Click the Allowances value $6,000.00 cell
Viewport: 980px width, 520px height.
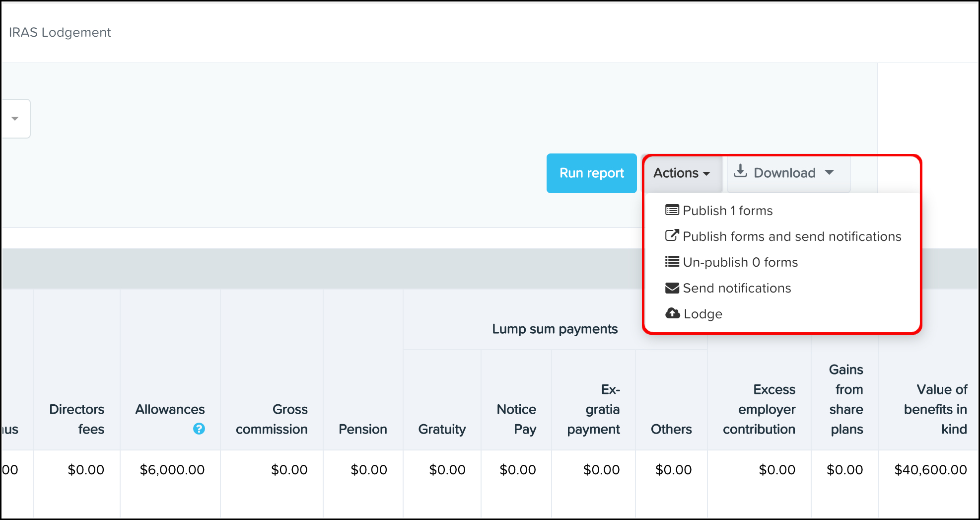(x=172, y=470)
